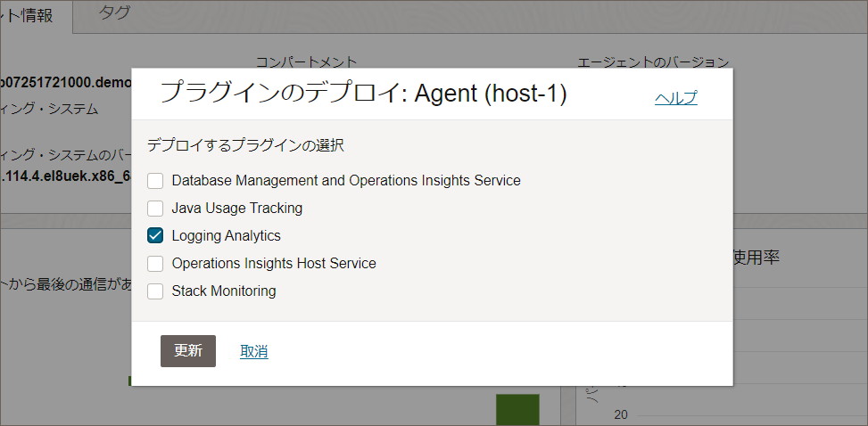Enable the Java Usage Tracking checkbox
The width and height of the screenshot is (868, 426).
click(155, 209)
